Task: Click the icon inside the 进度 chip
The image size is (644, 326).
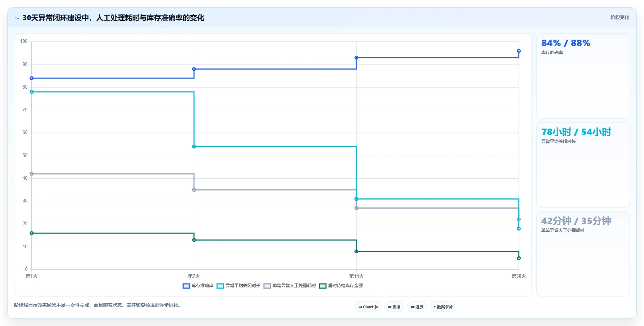Action: coord(412,307)
